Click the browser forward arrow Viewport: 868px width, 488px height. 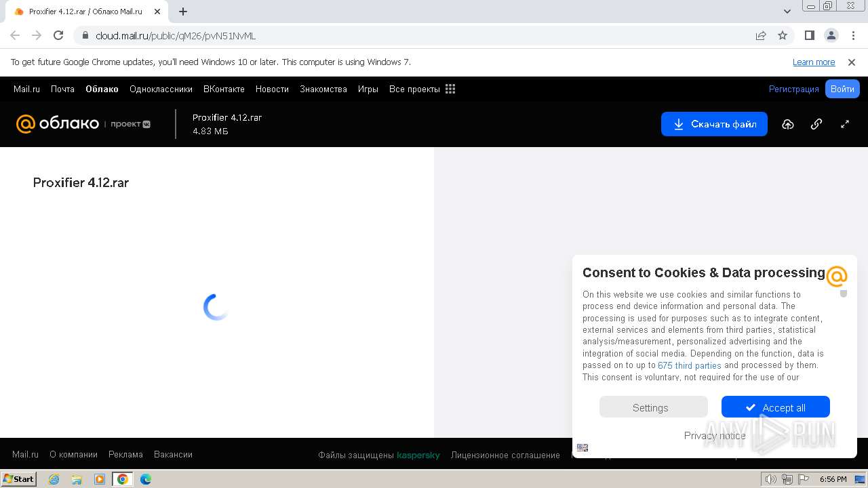click(x=37, y=35)
